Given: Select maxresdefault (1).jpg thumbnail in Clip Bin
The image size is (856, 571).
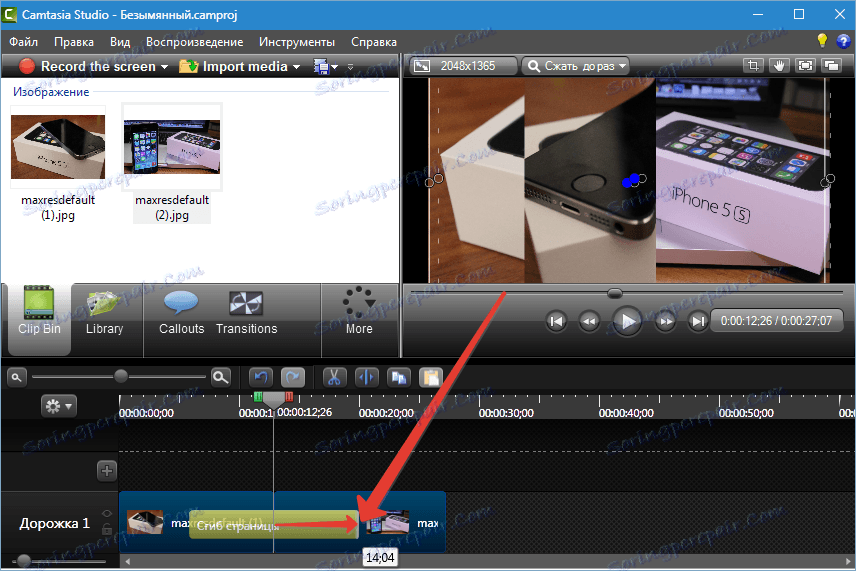Looking at the screenshot, I should pos(58,146).
